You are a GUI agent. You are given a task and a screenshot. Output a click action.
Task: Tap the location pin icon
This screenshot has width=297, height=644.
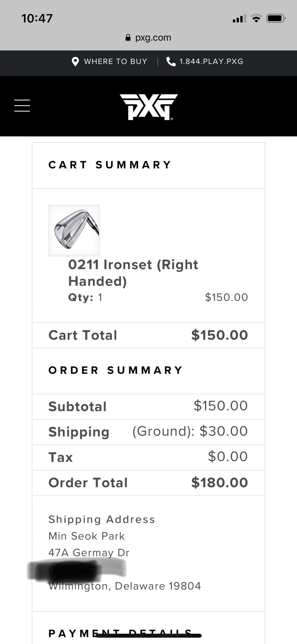point(75,62)
